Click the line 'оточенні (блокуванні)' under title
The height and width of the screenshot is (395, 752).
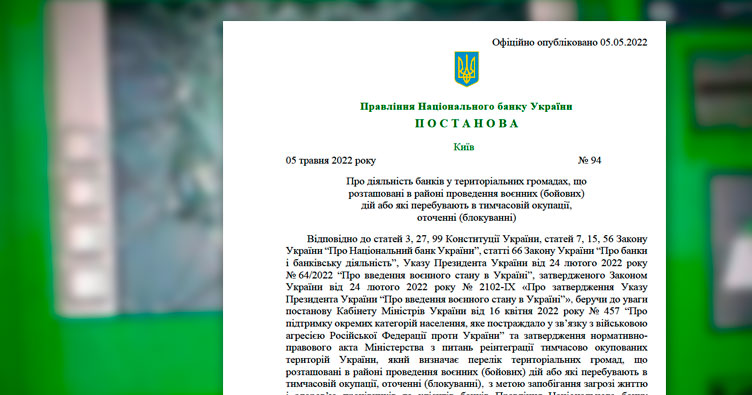466,218
